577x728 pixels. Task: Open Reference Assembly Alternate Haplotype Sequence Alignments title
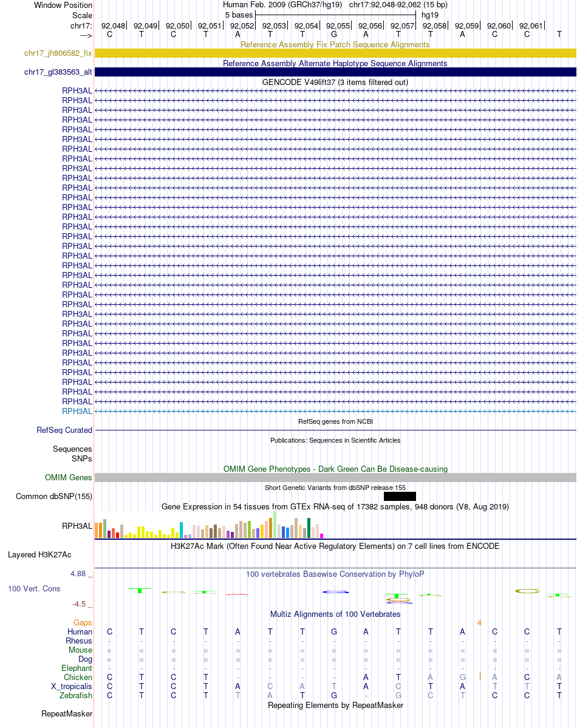point(335,63)
